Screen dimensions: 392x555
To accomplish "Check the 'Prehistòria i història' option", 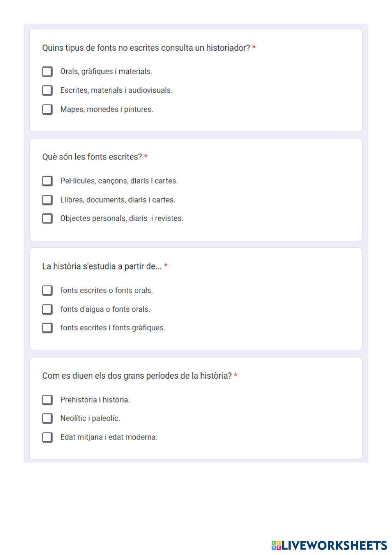I will [x=47, y=399].
